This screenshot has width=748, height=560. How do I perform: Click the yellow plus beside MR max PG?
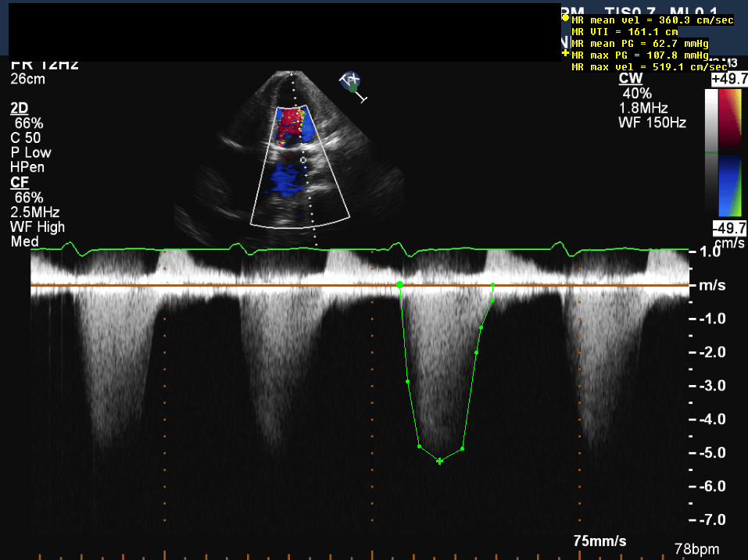pyautogui.click(x=566, y=55)
